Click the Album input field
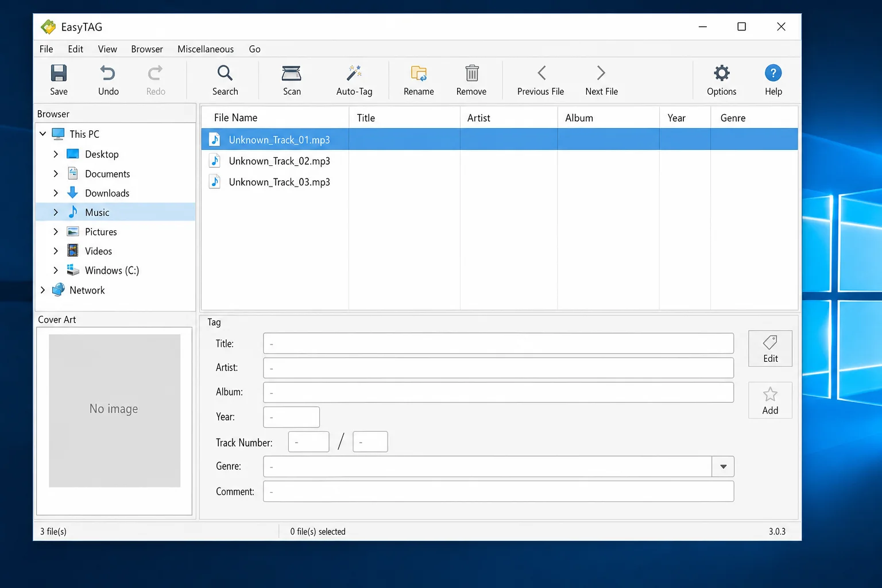This screenshot has width=882, height=588. [x=498, y=392]
